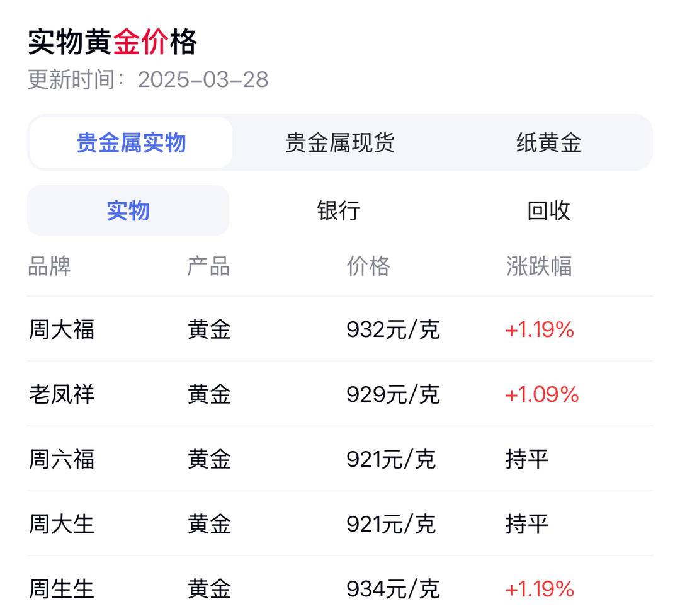This screenshot has width=680, height=616.
Task: Click the +1.09% change value
Action: 541,394
